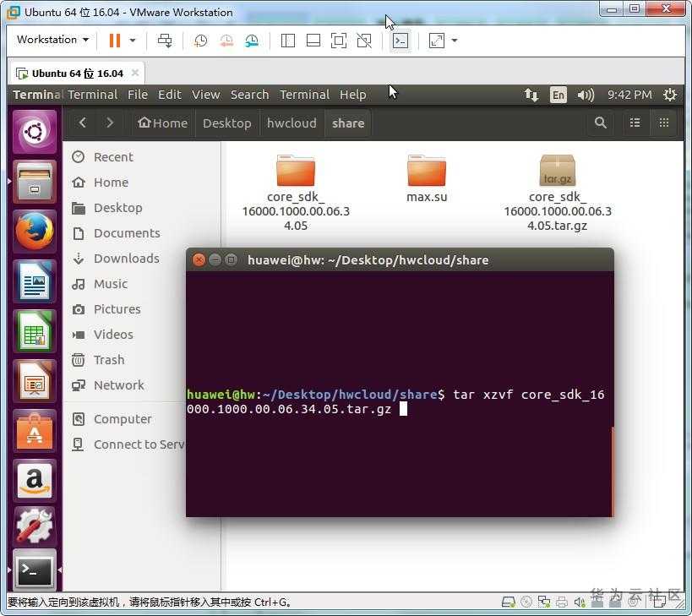This screenshot has width=692, height=616.
Task: Launch LibreOffice Writer from launcher
Action: (x=35, y=281)
